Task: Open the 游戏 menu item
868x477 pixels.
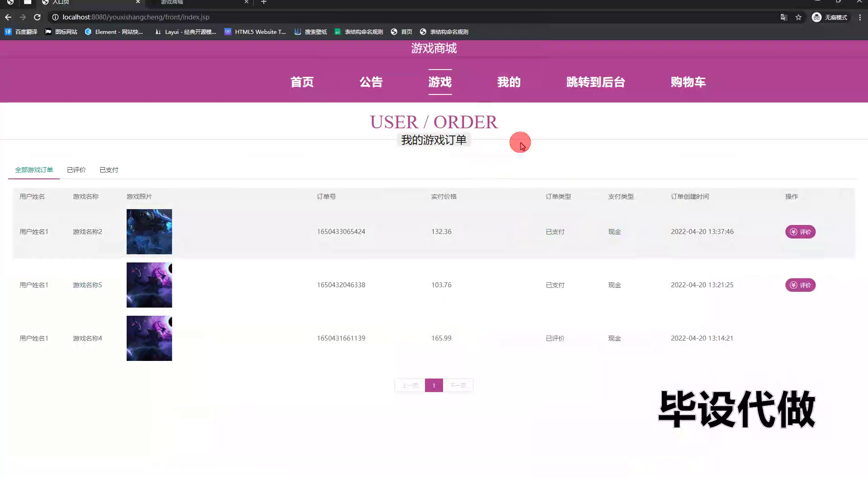Action: (x=440, y=82)
